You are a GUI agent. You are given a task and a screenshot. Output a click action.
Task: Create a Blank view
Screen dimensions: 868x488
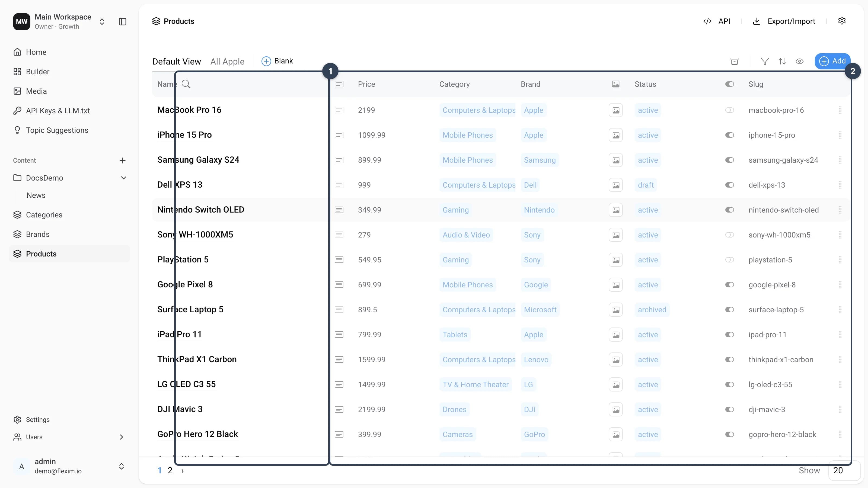click(x=277, y=61)
